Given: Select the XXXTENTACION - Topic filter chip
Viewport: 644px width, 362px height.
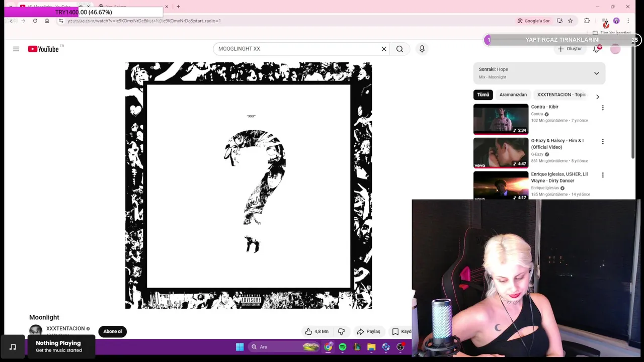Looking at the screenshot, I should tap(561, 95).
